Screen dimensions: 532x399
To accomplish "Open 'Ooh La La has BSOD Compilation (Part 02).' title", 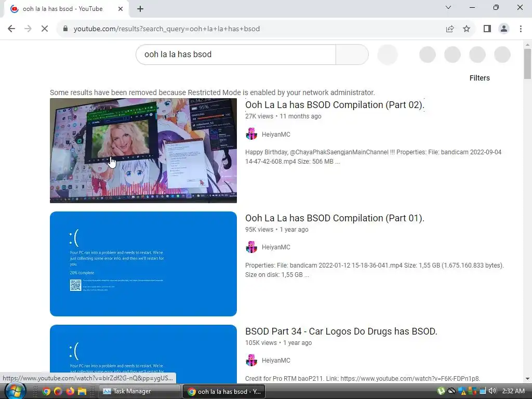I will (335, 105).
